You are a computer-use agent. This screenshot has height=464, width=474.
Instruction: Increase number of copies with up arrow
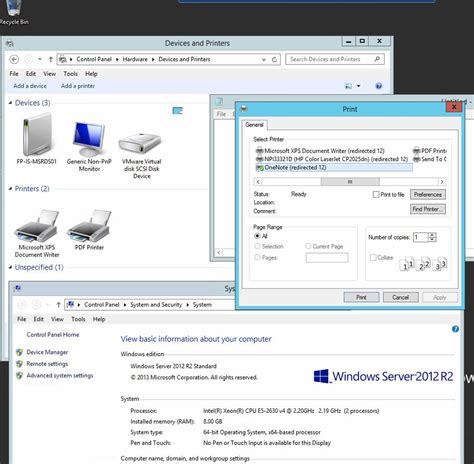pos(432,235)
